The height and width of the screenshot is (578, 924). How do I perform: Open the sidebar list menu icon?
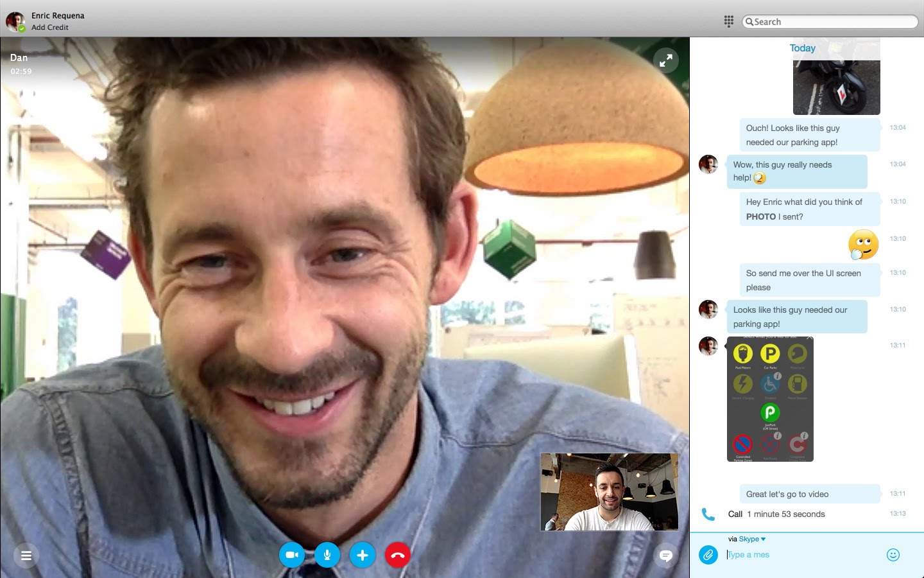click(x=26, y=556)
